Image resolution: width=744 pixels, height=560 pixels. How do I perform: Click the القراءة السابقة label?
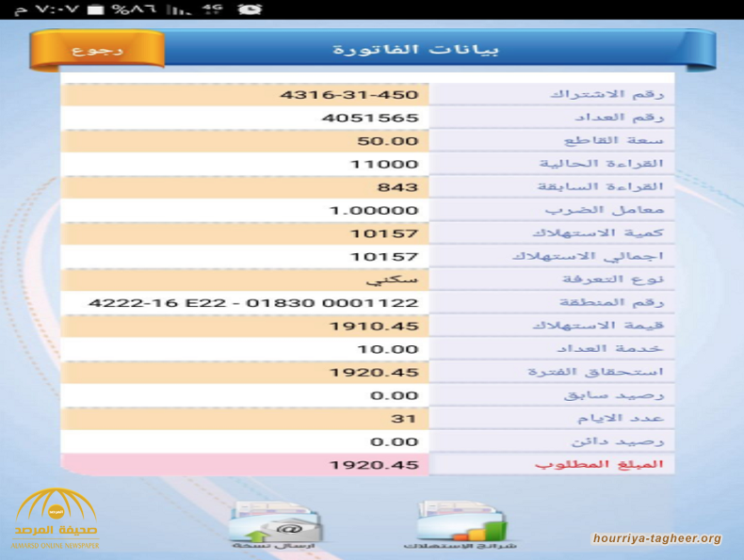click(600, 187)
